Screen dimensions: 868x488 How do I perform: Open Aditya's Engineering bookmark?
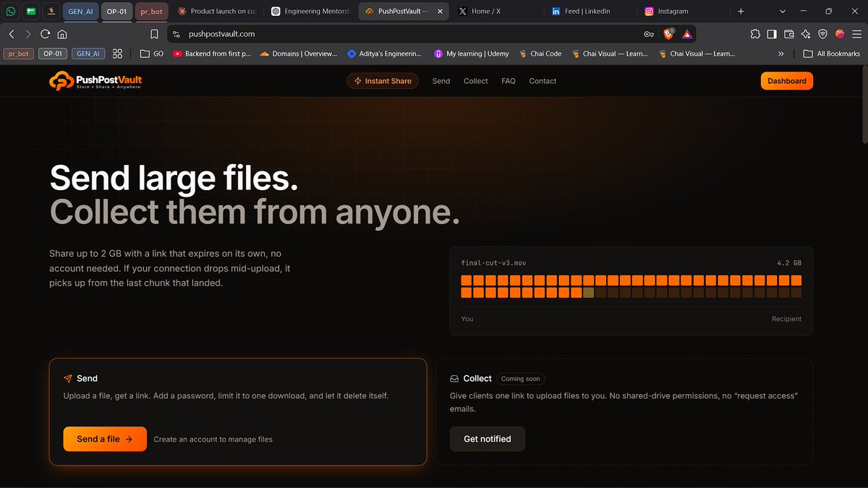click(x=385, y=53)
